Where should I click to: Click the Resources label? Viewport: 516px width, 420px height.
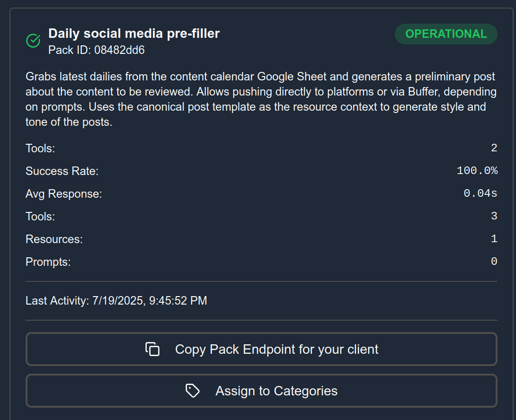(x=54, y=239)
